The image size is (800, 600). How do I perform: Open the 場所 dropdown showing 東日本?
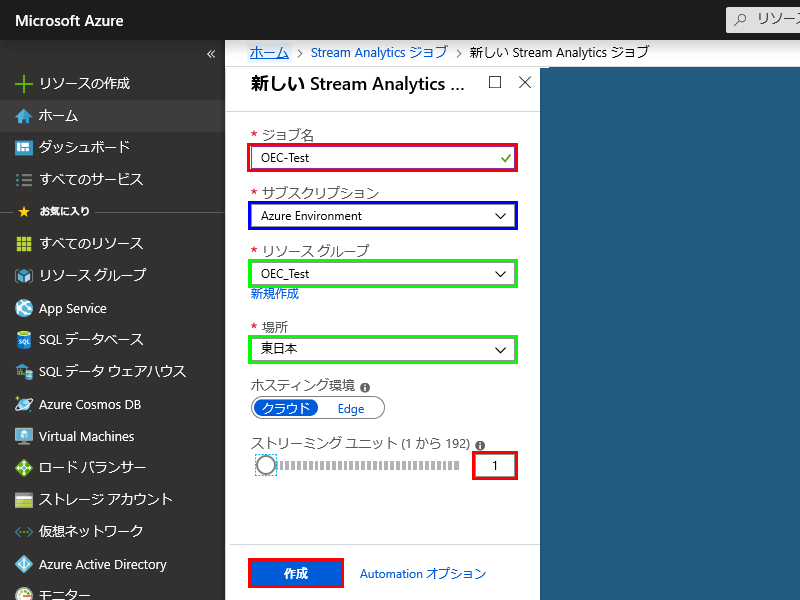click(x=383, y=349)
